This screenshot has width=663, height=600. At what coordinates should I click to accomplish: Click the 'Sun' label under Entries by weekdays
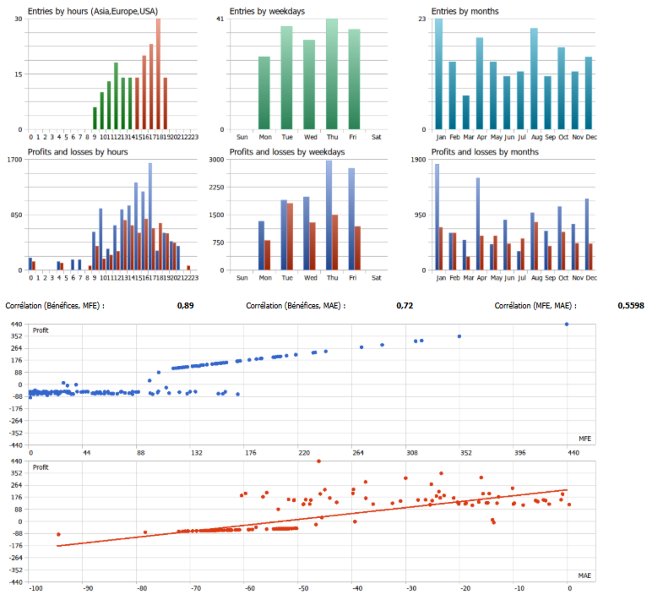242,137
